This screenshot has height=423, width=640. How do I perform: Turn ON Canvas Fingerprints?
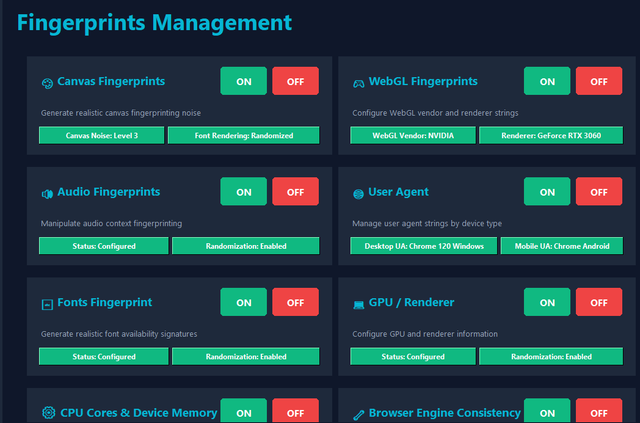point(244,81)
